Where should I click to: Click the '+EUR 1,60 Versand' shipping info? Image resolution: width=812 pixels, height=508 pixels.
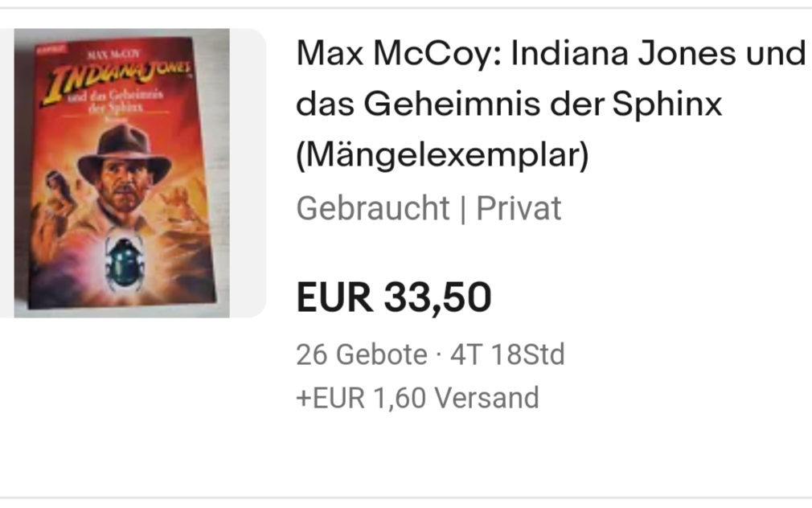pos(417,398)
